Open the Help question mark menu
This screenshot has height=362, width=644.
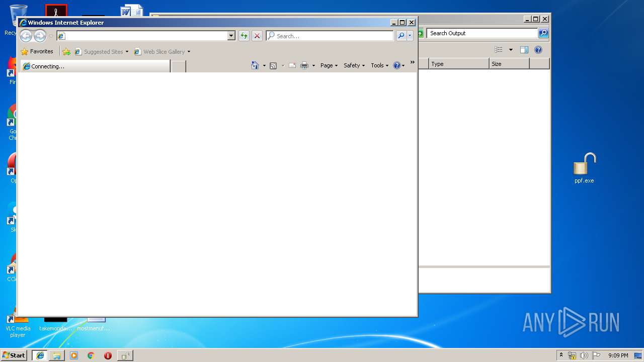point(399,65)
